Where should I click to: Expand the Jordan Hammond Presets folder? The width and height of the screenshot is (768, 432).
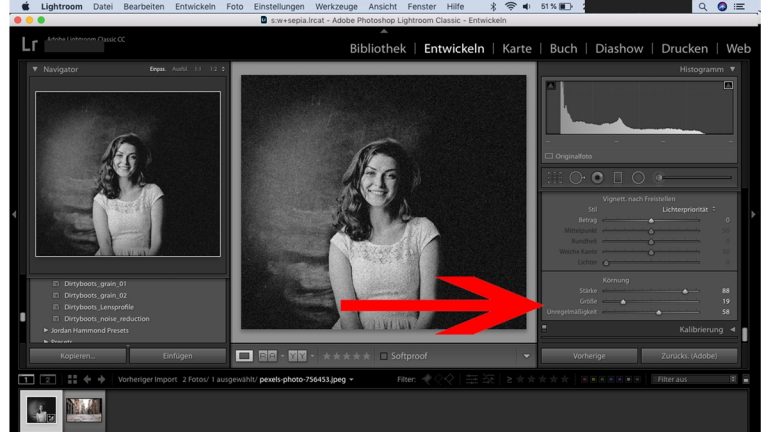click(46, 329)
